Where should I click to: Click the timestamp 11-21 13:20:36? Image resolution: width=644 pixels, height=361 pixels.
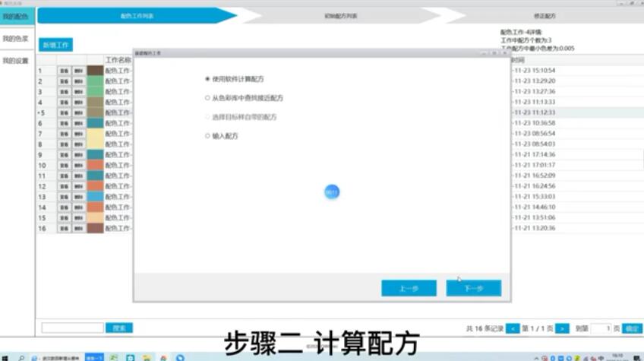coord(535,228)
